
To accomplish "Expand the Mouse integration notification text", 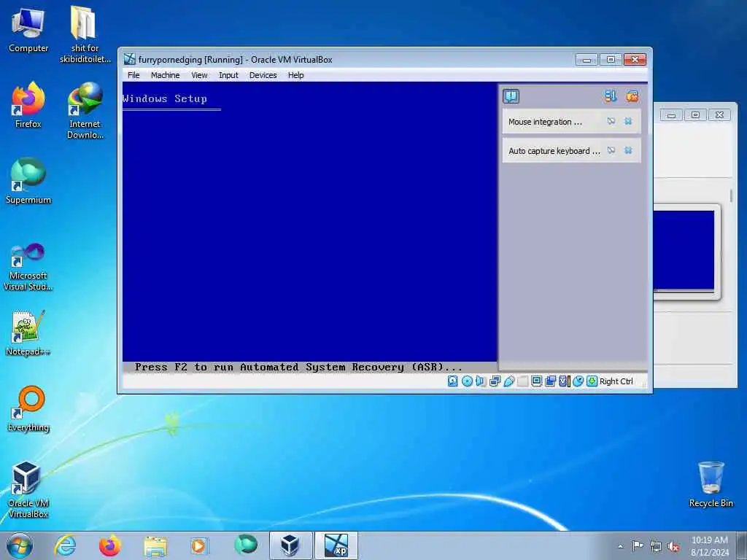I will click(545, 122).
